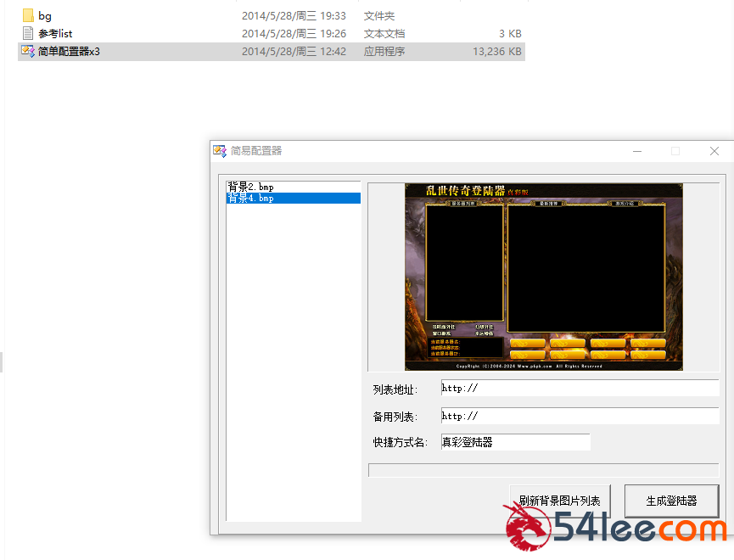Viewport: 734px width, 560px height.
Task: Click the 最新推荐 tab in the preview
Action: (x=546, y=202)
